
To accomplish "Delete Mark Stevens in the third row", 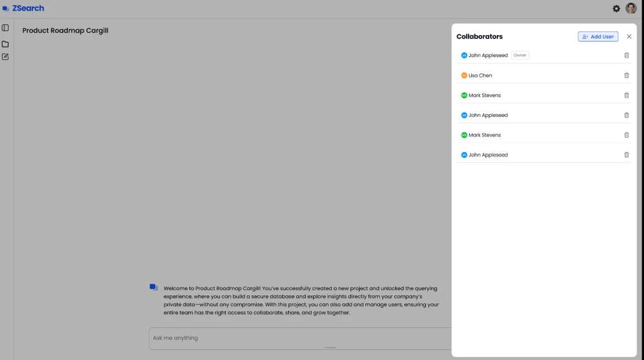I will pyautogui.click(x=626, y=95).
